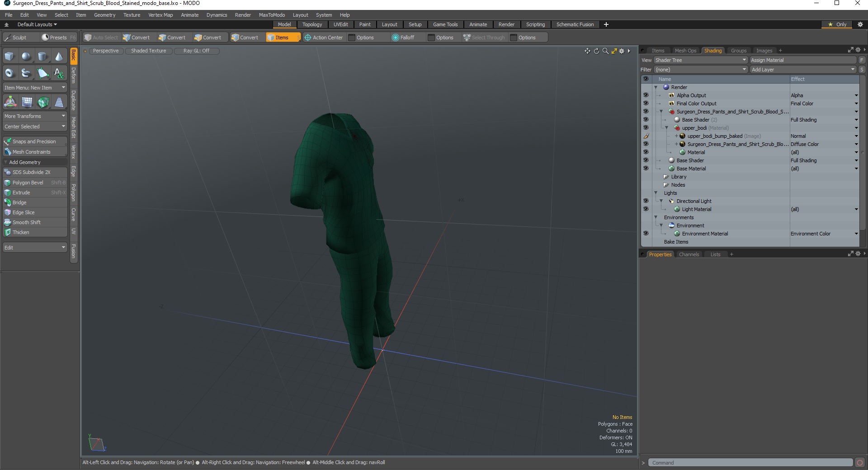Open the Deform vertical tab
This screenshot has width=868, height=470.
[73, 75]
